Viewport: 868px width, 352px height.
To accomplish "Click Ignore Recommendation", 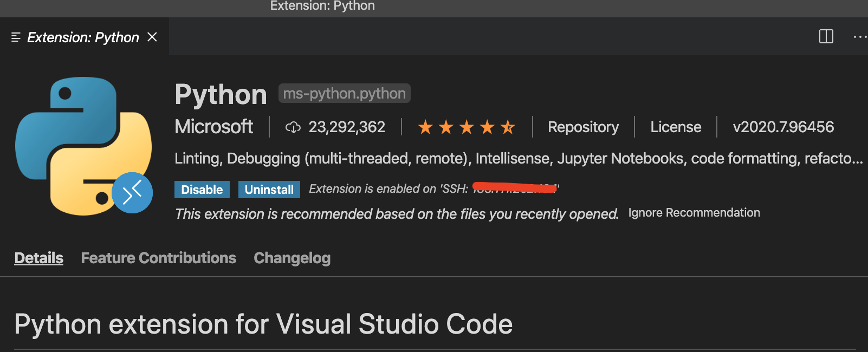I will 694,213.
